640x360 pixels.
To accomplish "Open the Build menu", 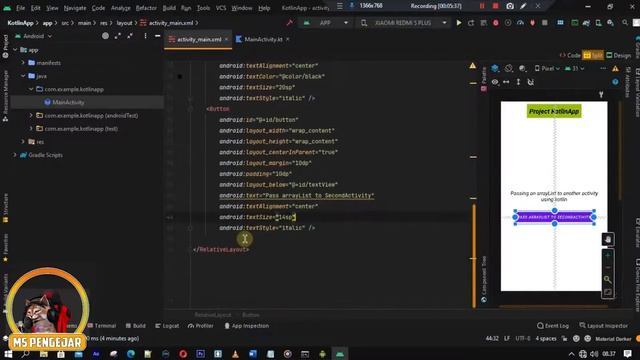I will click(169, 8).
